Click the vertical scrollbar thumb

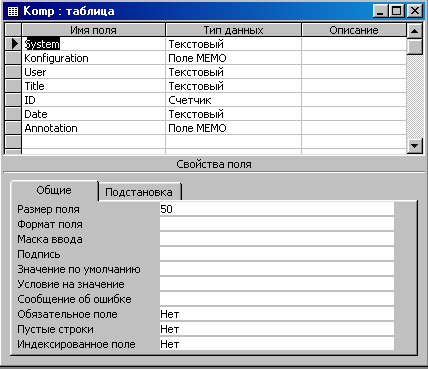click(x=415, y=47)
